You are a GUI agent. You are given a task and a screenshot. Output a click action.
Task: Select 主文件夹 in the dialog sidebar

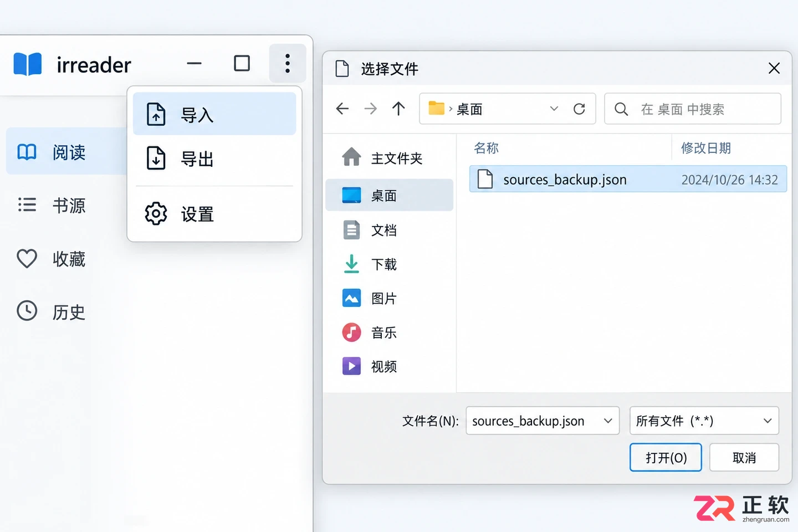[390, 158]
